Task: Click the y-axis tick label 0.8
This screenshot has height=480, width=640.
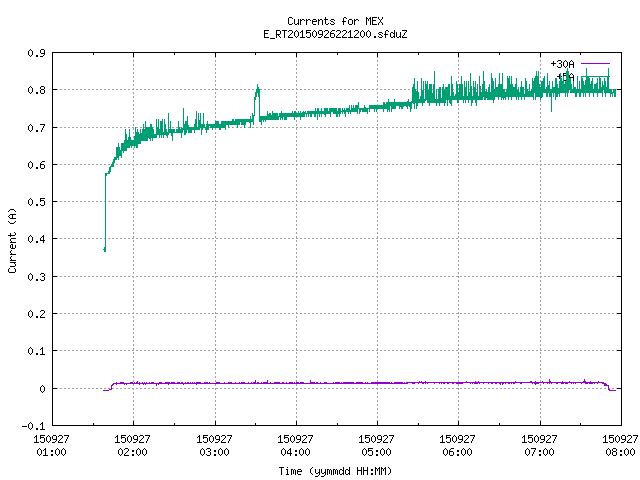Action: pos(36,90)
